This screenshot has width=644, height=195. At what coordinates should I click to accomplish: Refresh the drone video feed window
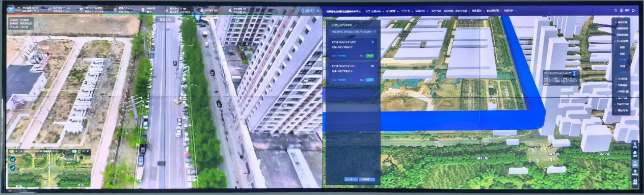pos(302,11)
